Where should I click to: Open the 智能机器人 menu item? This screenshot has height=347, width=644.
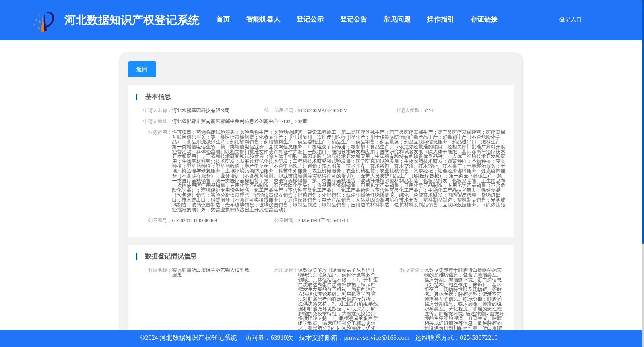pos(263,19)
